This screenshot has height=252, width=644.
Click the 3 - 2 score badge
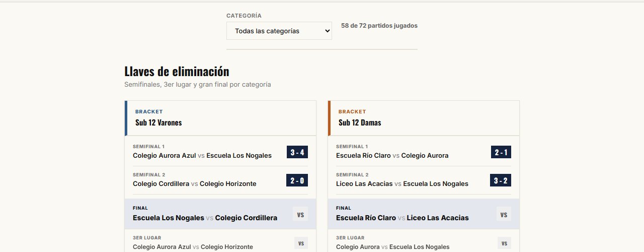[501, 180]
